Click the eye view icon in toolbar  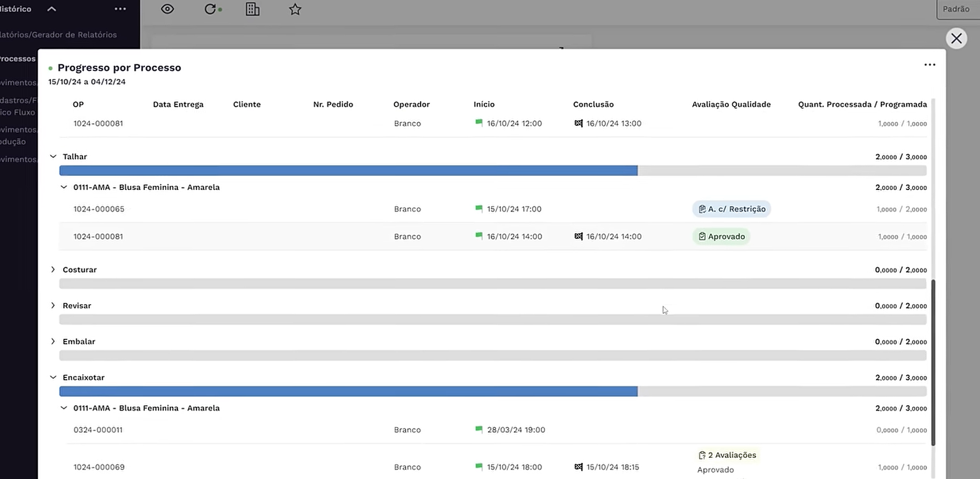(167, 9)
